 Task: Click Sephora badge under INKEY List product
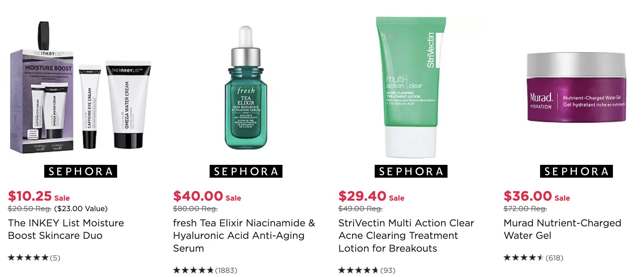point(81,171)
